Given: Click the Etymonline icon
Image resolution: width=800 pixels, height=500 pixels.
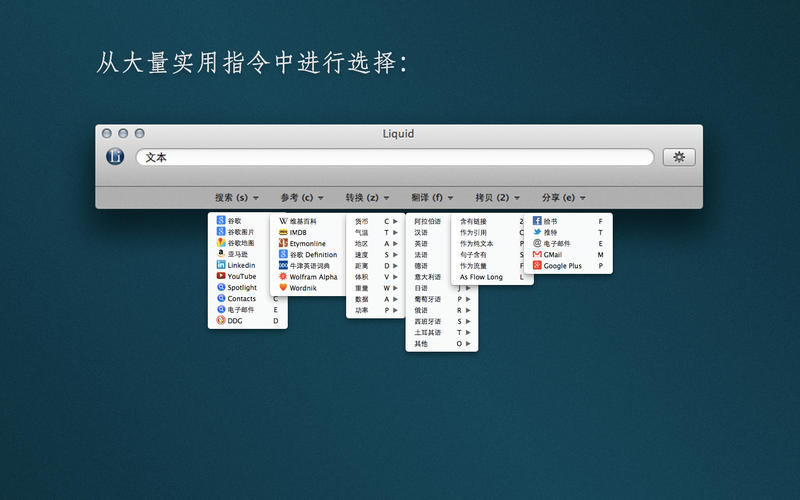Looking at the screenshot, I should coord(283,243).
